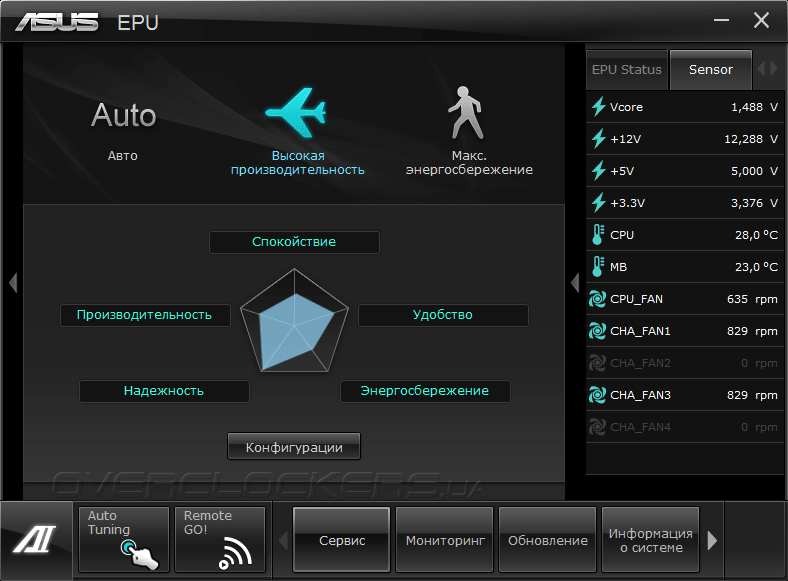The width and height of the screenshot is (788, 581).
Task: Click the CHA_FAN1 reading 829 rpm
Action: point(752,331)
